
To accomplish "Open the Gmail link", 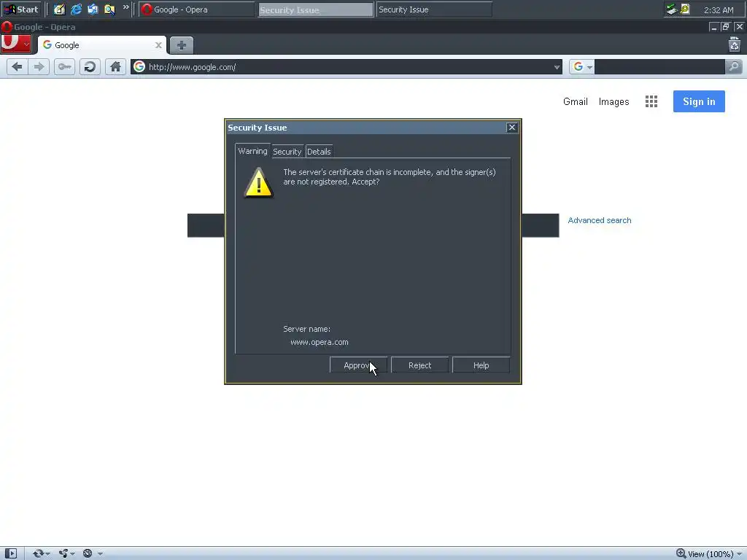I will click(x=576, y=101).
